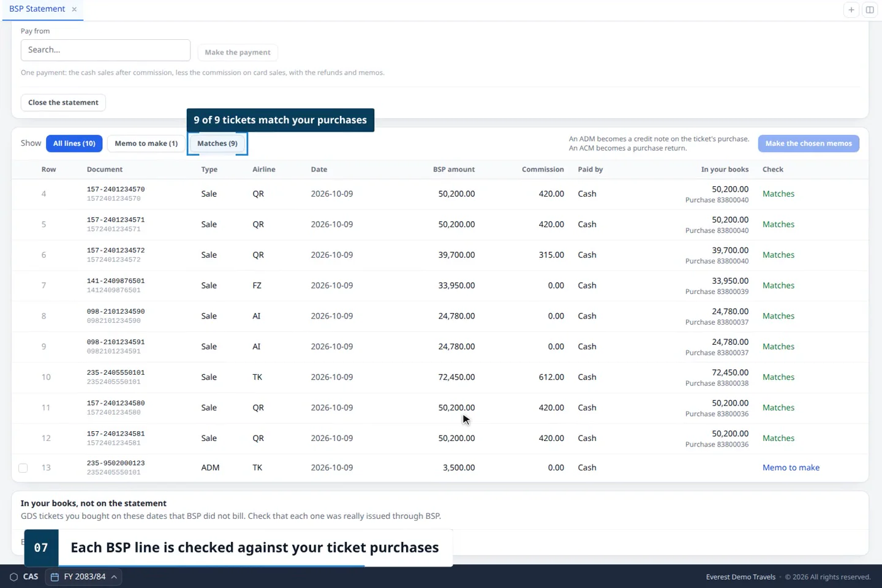Select document 235-9502000123

pyautogui.click(x=116, y=464)
